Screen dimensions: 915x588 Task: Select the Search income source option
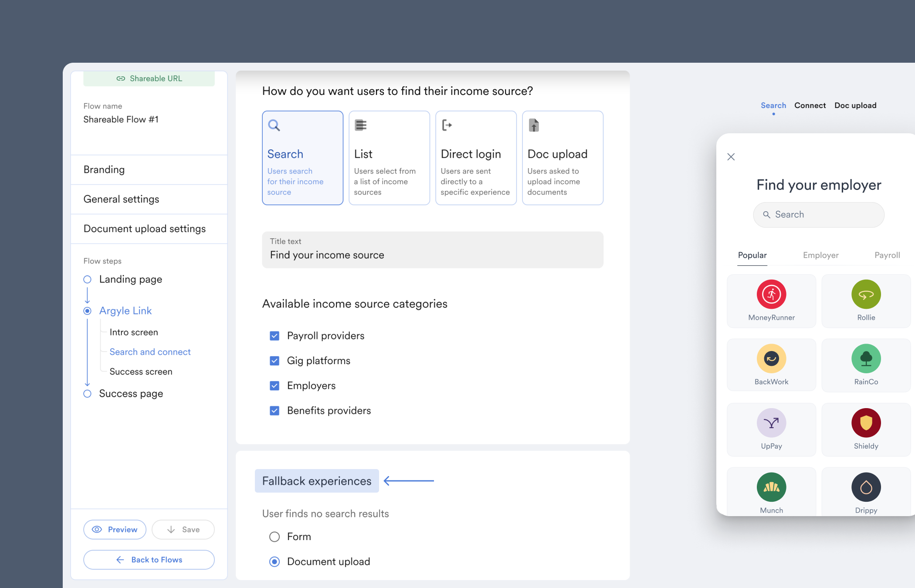click(302, 158)
